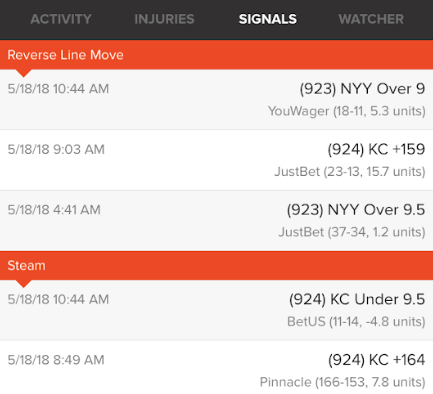The image size is (433, 394).
Task: Collapse the Reverse Line Move section header
Action: 216,55
